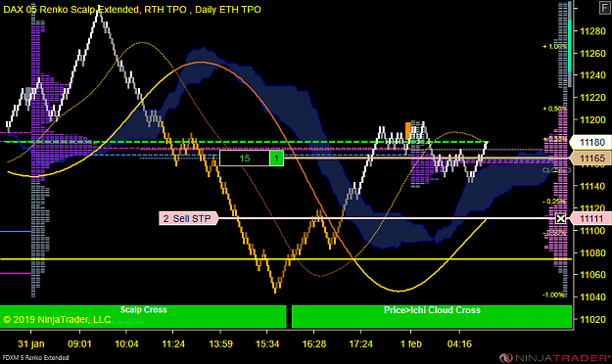Screen dimensions: 612x364
Task: Click the 09:01 time label
Action: coord(79,344)
